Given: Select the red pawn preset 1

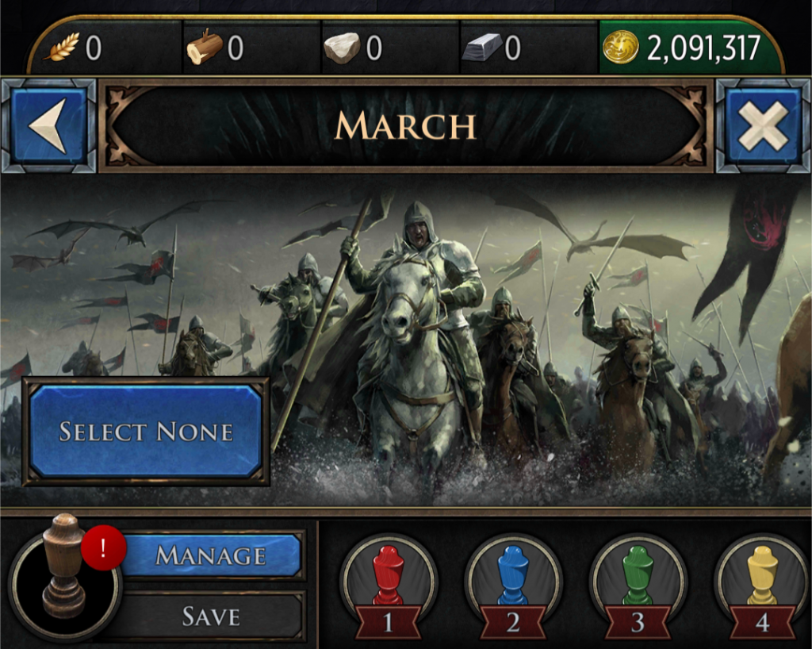Looking at the screenshot, I should [x=389, y=582].
